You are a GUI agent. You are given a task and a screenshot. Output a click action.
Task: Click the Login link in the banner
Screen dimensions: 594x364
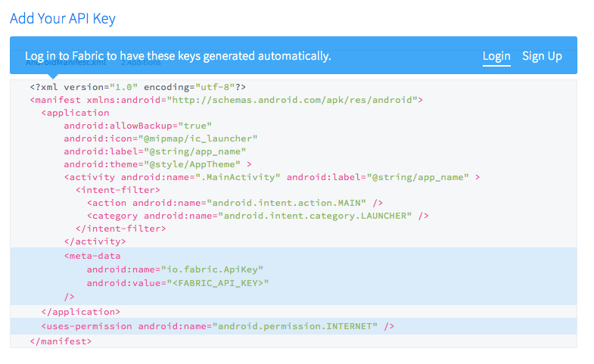click(x=496, y=56)
